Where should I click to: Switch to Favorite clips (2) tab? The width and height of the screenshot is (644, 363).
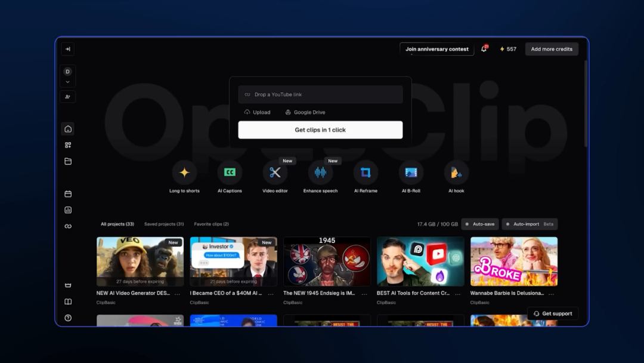(x=211, y=224)
